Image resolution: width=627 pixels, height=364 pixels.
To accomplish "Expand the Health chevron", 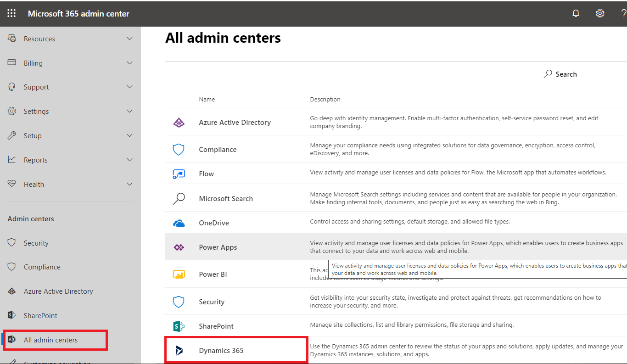I will pyautogui.click(x=129, y=184).
